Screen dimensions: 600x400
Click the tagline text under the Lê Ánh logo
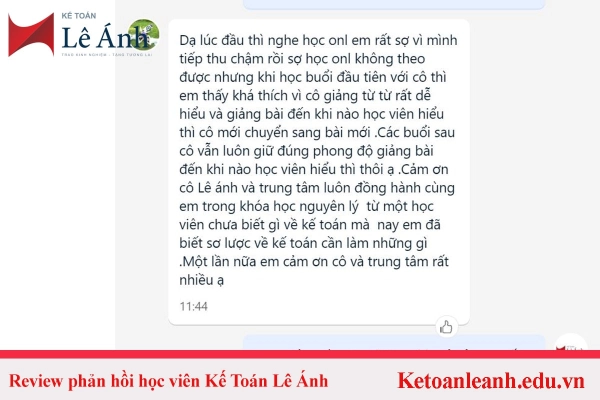(x=107, y=55)
